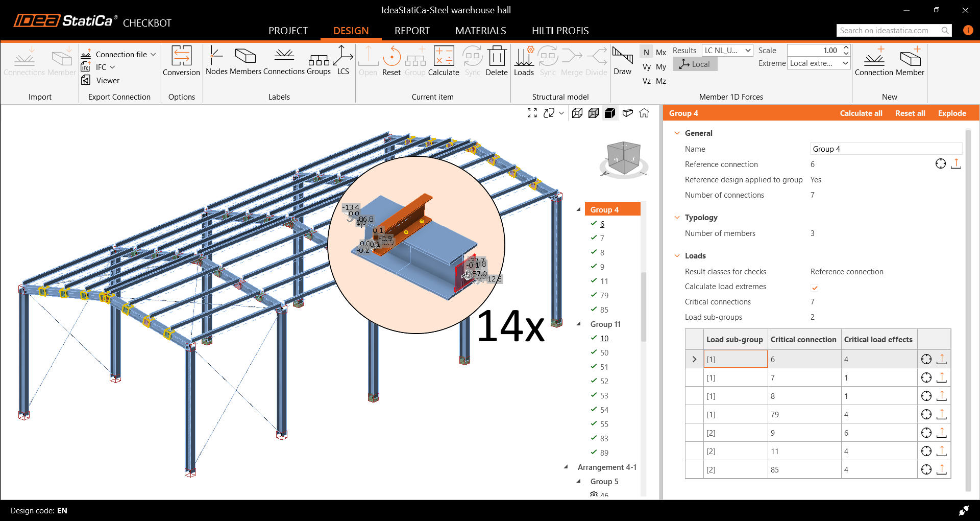Reset view with the home icon

pyautogui.click(x=644, y=113)
